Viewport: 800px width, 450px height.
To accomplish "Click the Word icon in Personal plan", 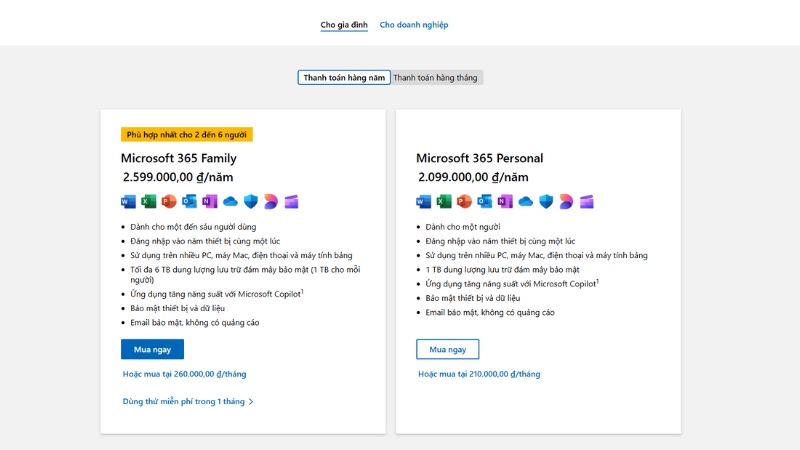I will coord(423,202).
